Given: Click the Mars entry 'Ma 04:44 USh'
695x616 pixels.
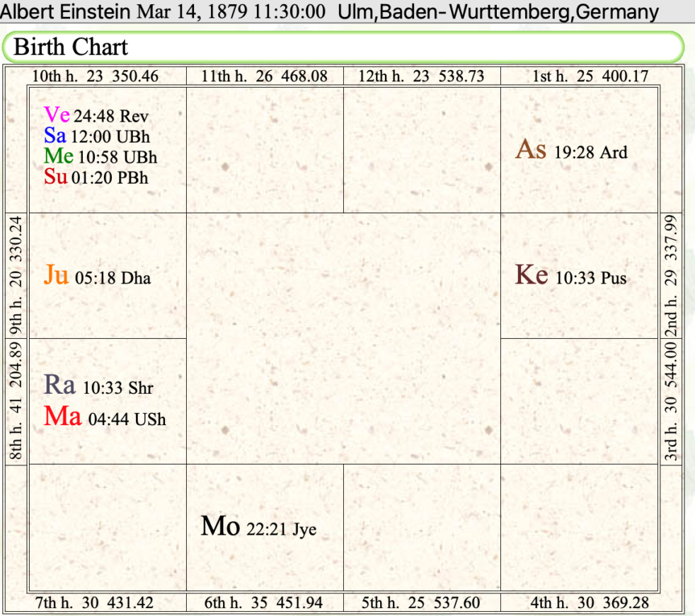Looking at the screenshot, I should [105, 417].
